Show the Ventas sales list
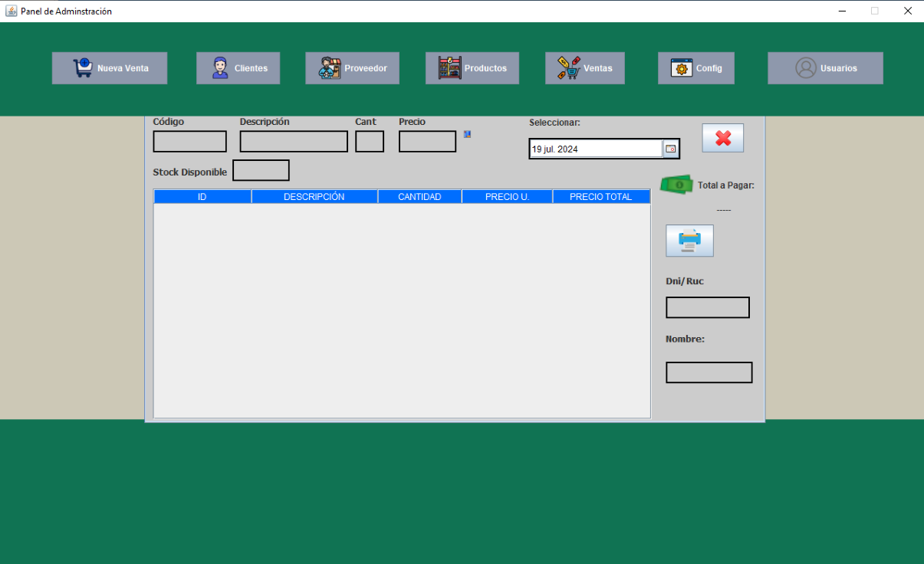 click(x=585, y=68)
